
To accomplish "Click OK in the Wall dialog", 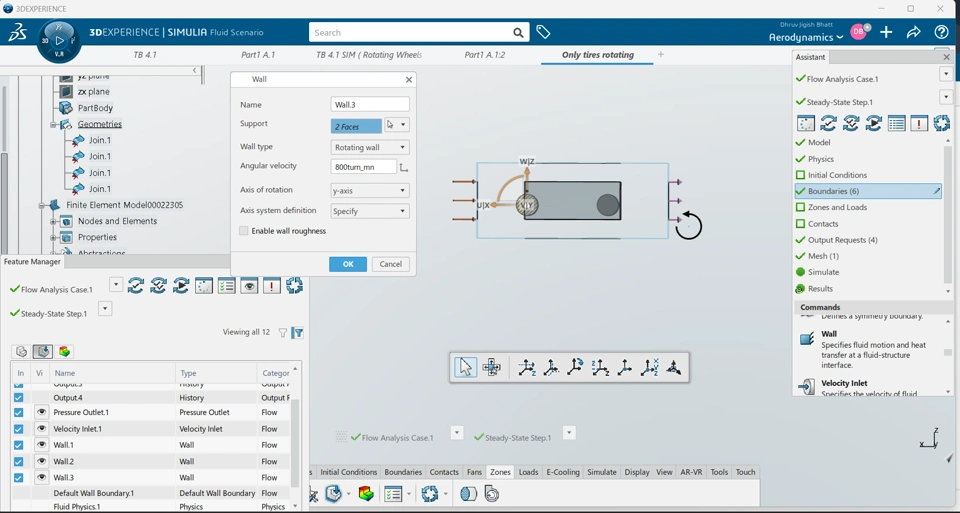I will point(348,264).
